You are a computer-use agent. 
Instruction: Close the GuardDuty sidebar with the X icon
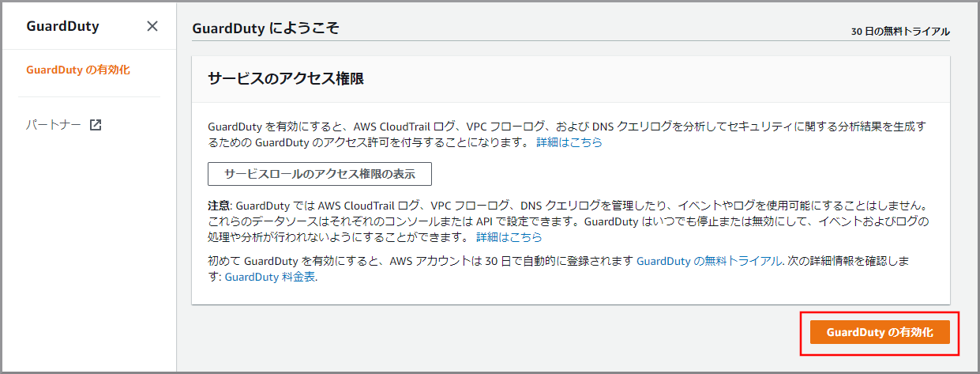[x=152, y=26]
